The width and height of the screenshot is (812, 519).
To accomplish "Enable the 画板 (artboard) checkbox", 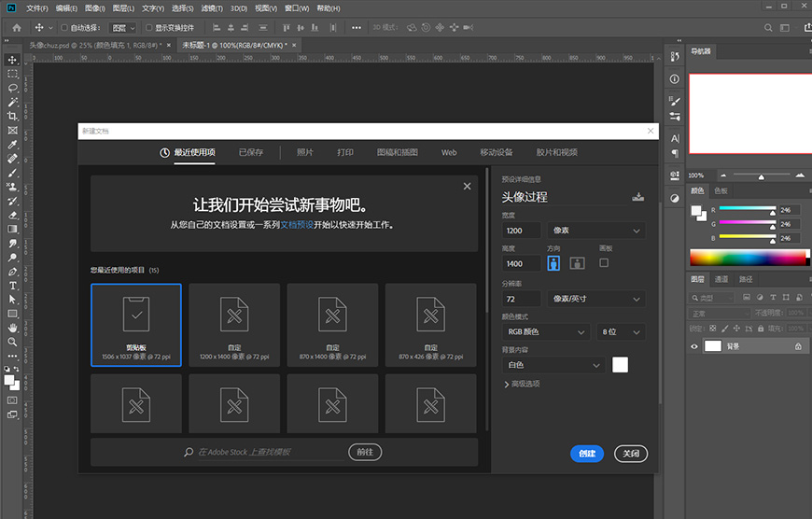I will 604,263.
